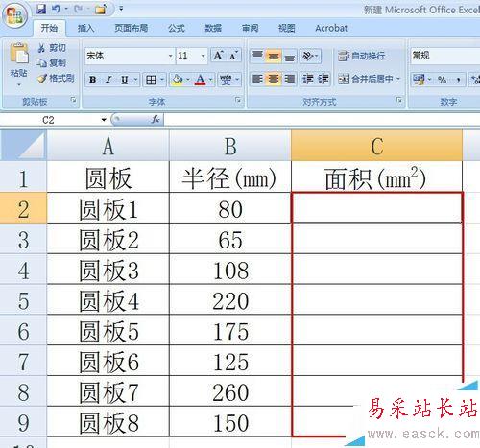Open fill color dropdown arrow

tap(188, 80)
